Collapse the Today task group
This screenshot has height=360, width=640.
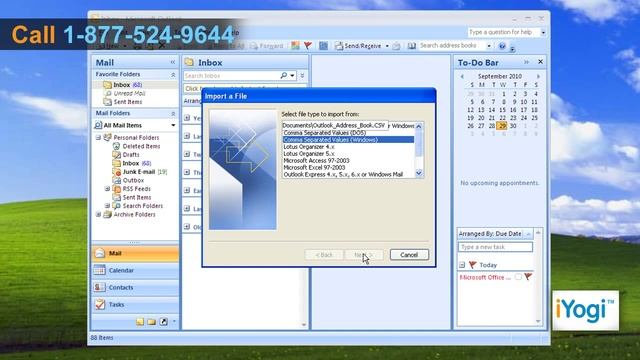[462, 265]
